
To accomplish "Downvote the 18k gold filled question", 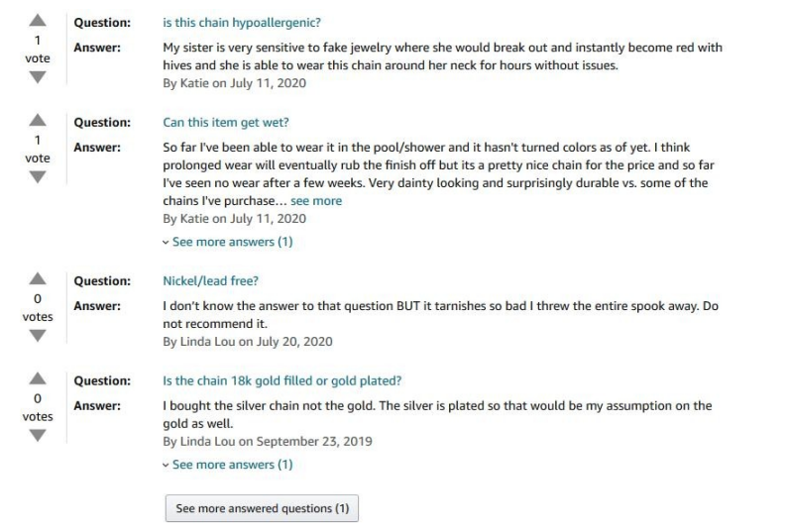I will [38, 436].
